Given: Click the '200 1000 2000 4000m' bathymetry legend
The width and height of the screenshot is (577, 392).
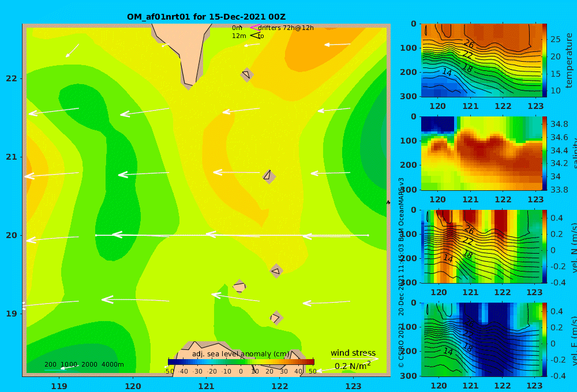Looking at the screenshot, I should [x=84, y=364].
